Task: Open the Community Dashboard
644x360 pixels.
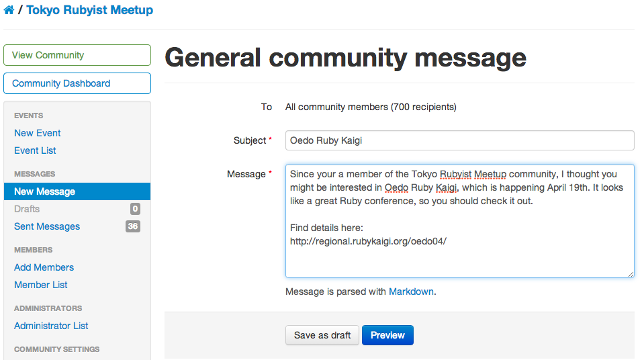Action: (77, 83)
